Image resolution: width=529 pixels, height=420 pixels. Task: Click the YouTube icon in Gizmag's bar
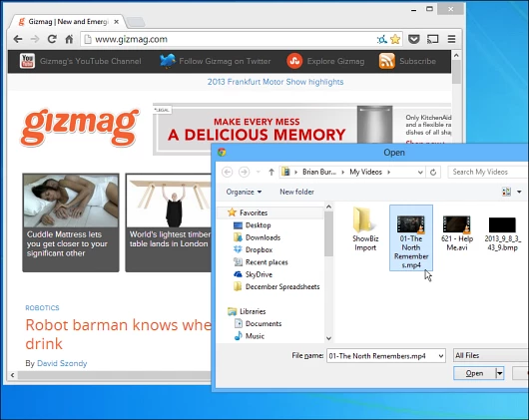tap(27, 61)
